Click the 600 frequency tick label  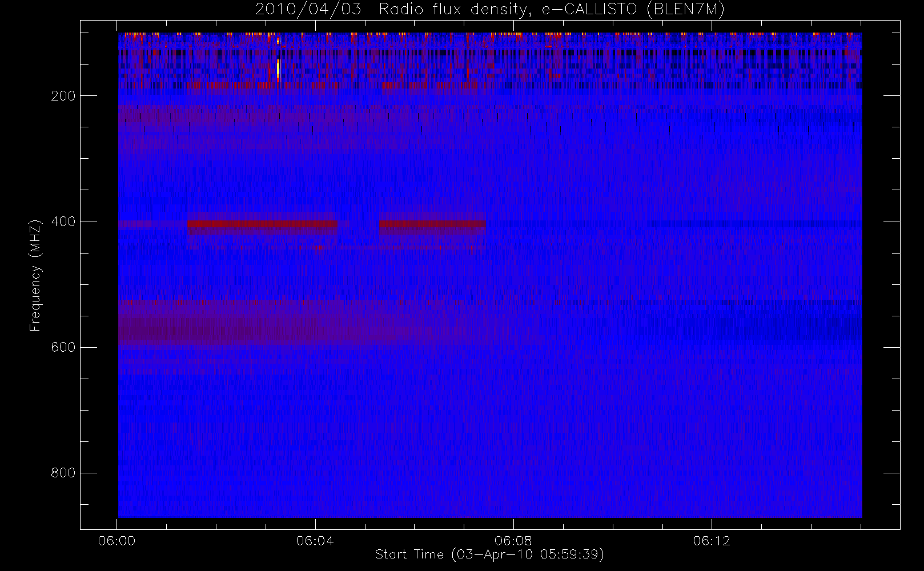pyautogui.click(x=63, y=347)
